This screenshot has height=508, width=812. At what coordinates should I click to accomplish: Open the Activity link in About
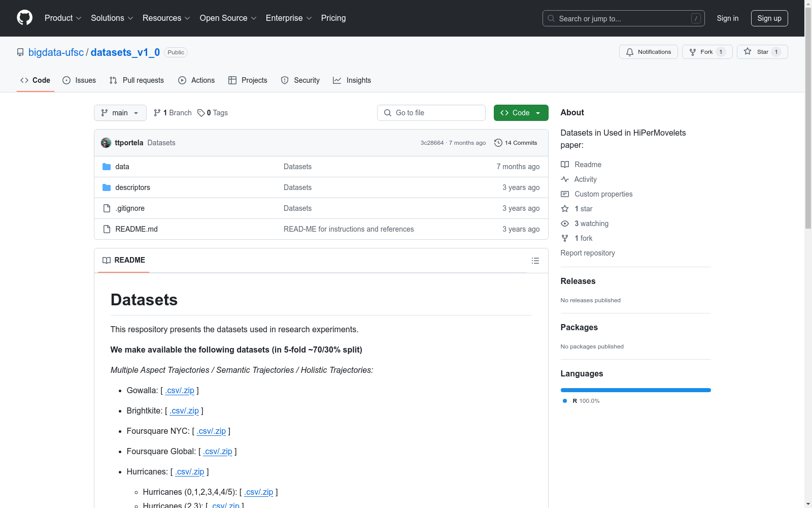(x=579, y=179)
